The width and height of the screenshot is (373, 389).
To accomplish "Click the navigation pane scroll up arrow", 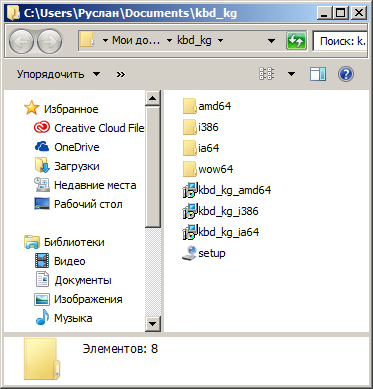I will point(153,98).
